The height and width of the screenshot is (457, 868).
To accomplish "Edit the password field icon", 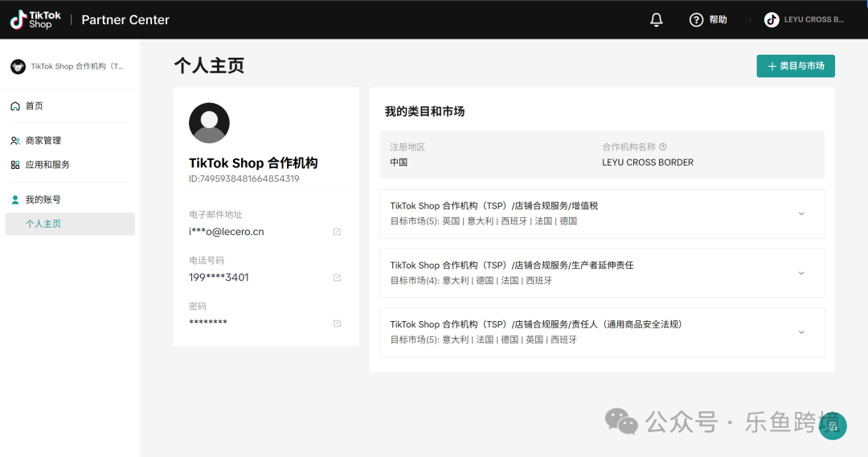I will click(337, 323).
